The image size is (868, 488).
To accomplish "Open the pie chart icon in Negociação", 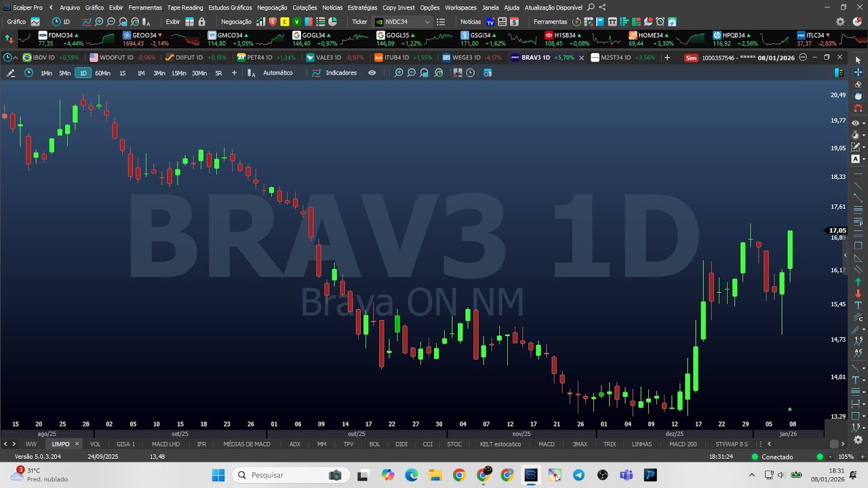I will 332,22.
